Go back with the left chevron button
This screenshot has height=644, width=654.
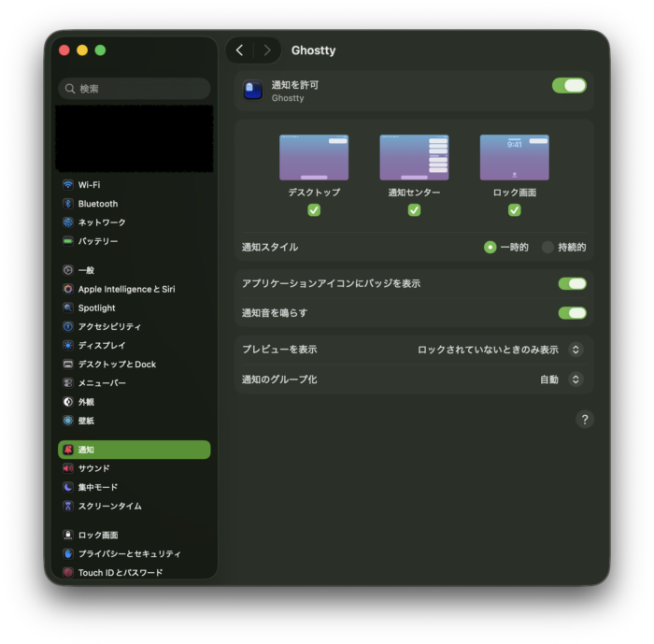(240, 50)
